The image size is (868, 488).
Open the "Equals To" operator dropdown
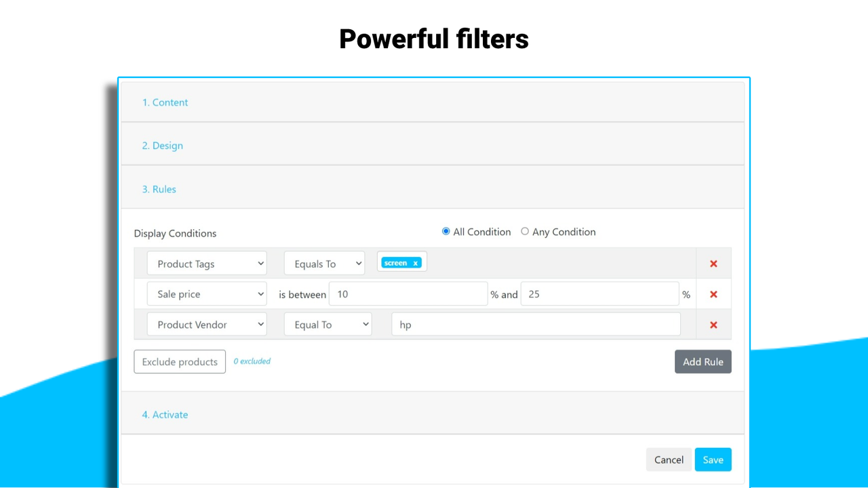pos(324,263)
